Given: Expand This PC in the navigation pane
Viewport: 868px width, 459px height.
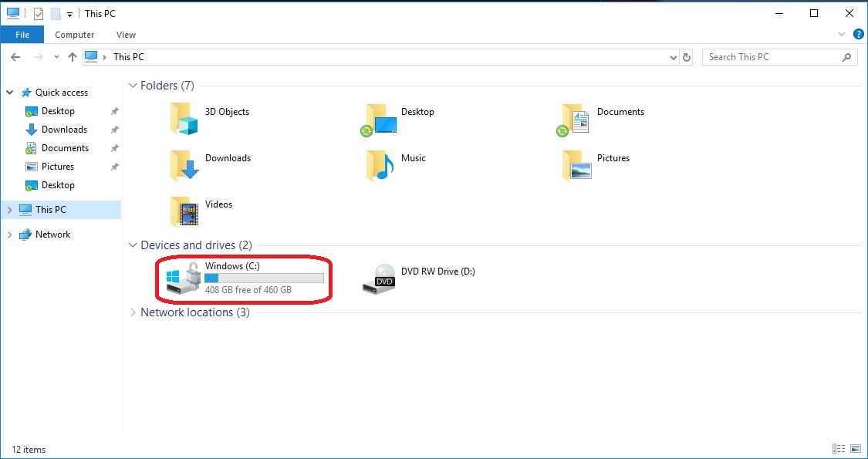Looking at the screenshot, I should click(x=9, y=209).
